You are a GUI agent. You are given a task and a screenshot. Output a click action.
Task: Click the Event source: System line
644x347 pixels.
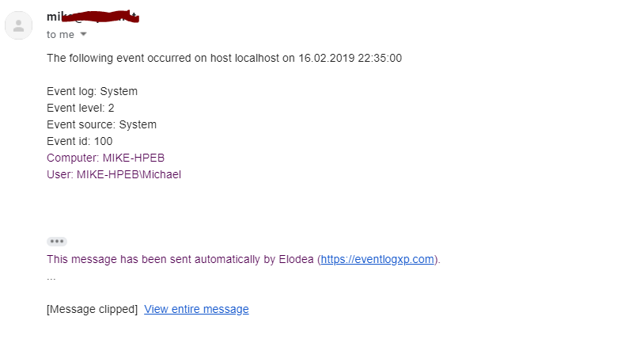(101, 124)
